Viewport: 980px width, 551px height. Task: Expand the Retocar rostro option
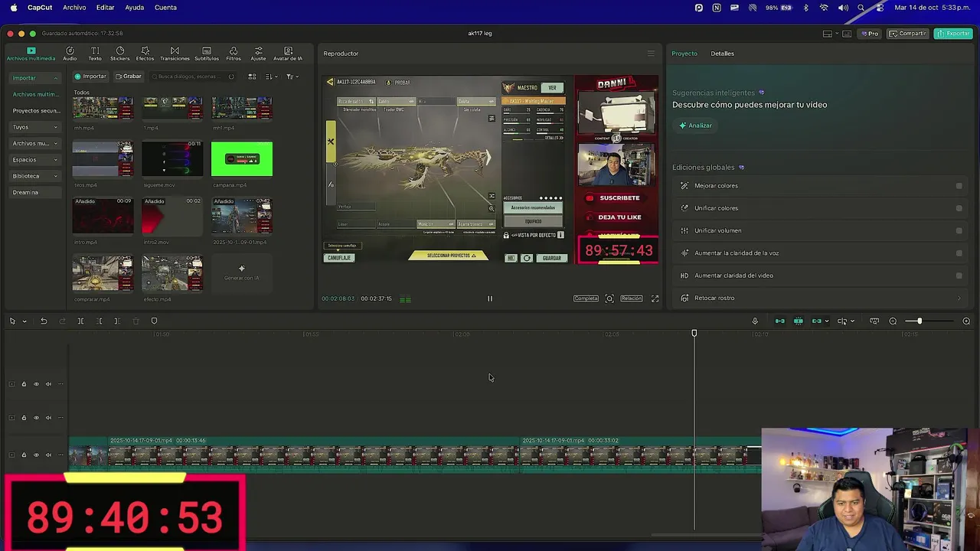[x=959, y=298]
